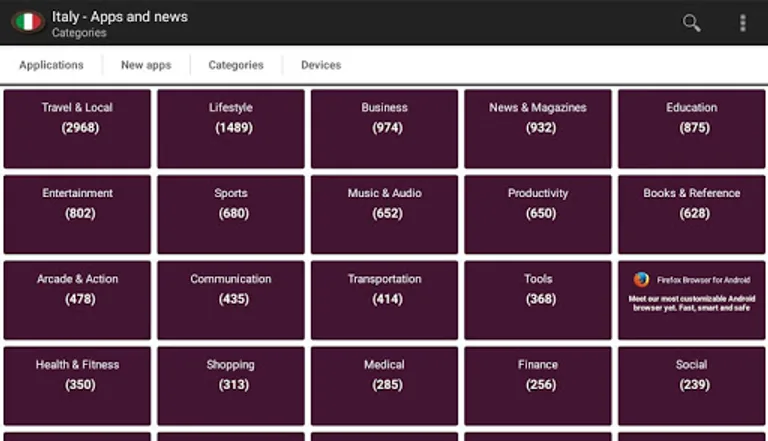The image size is (768, 441).
Task: Click the Firefox browser logo icon
Action: click(x=642, y=281)
